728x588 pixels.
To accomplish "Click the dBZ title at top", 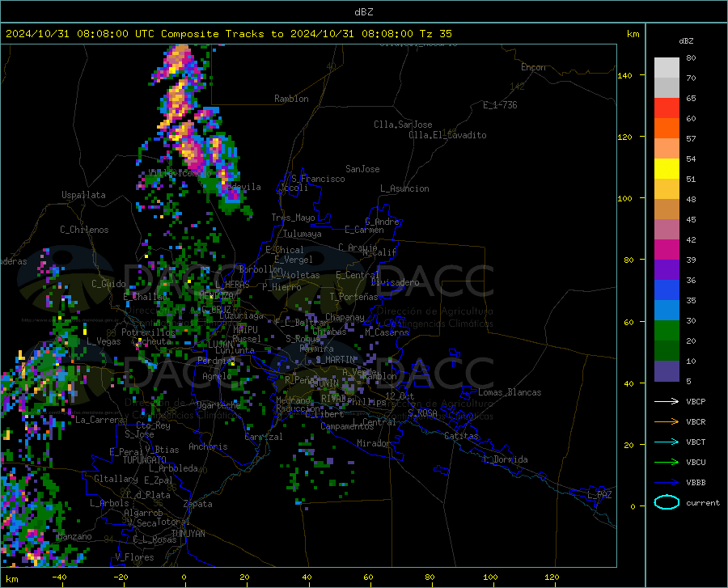I will pos(363,12).
